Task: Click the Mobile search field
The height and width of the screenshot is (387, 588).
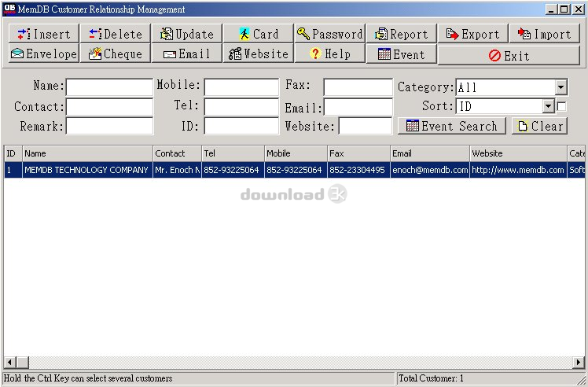Action: tap(241, 87)
